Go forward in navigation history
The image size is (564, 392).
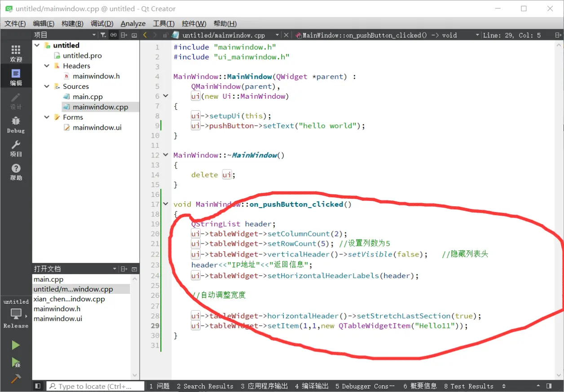tap(155, 35)
